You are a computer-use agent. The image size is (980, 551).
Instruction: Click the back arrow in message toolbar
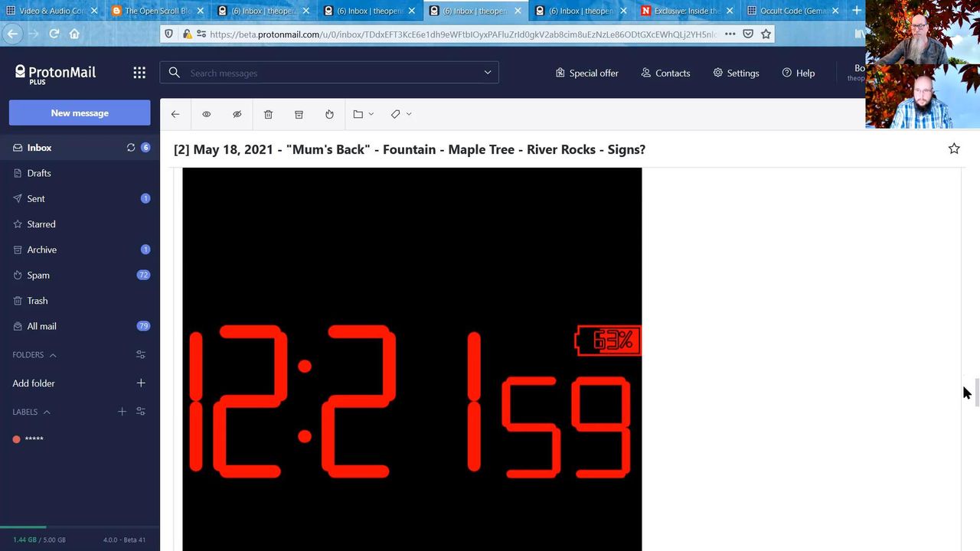point(175,114)
